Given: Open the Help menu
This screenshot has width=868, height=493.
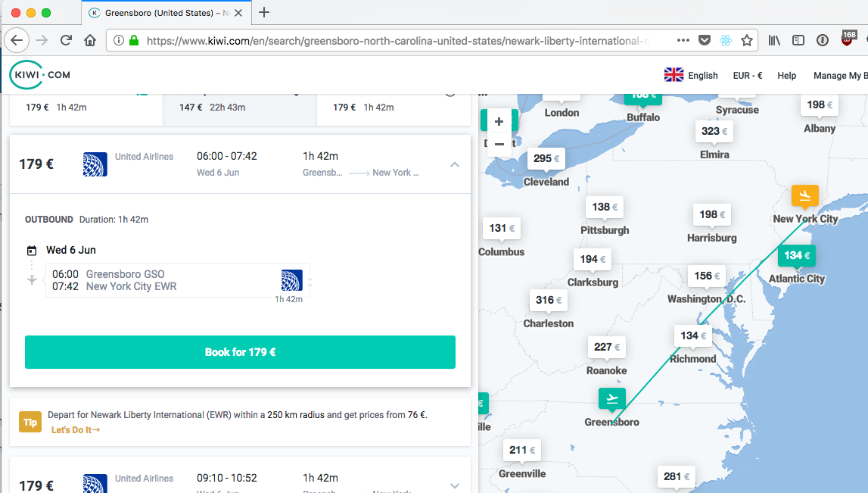Looking at the screenshot, I should 786,75.
